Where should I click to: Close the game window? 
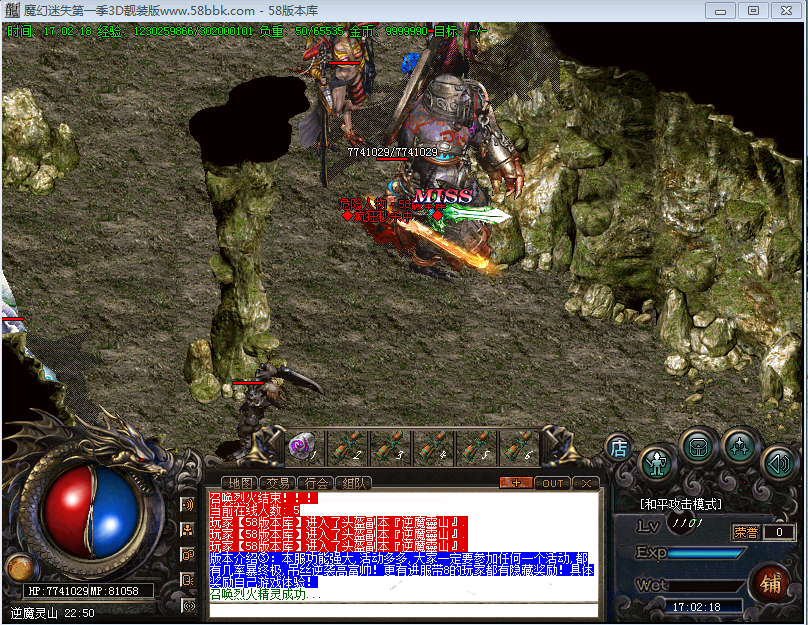point(786,11)
